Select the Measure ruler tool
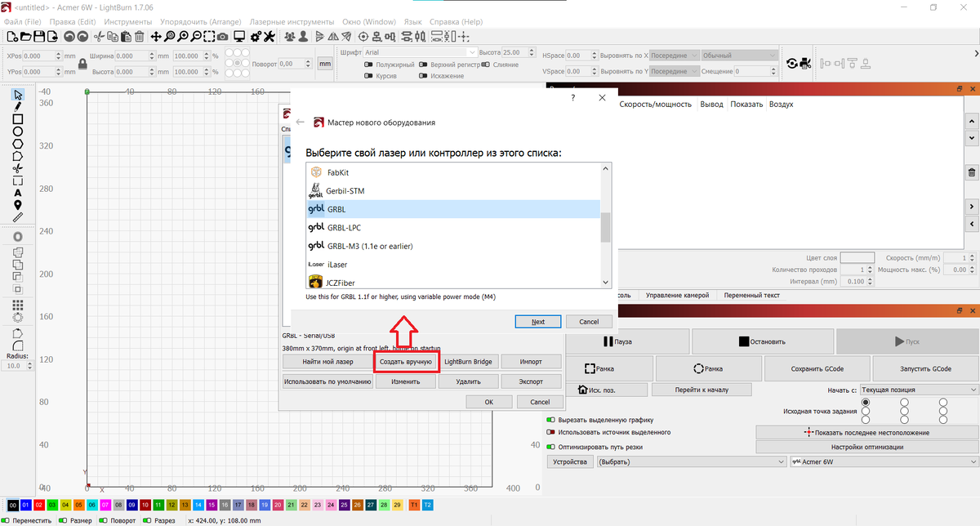The width and height of the screenshot is (980, 526). pyautogui.click(x=17, y=218)
